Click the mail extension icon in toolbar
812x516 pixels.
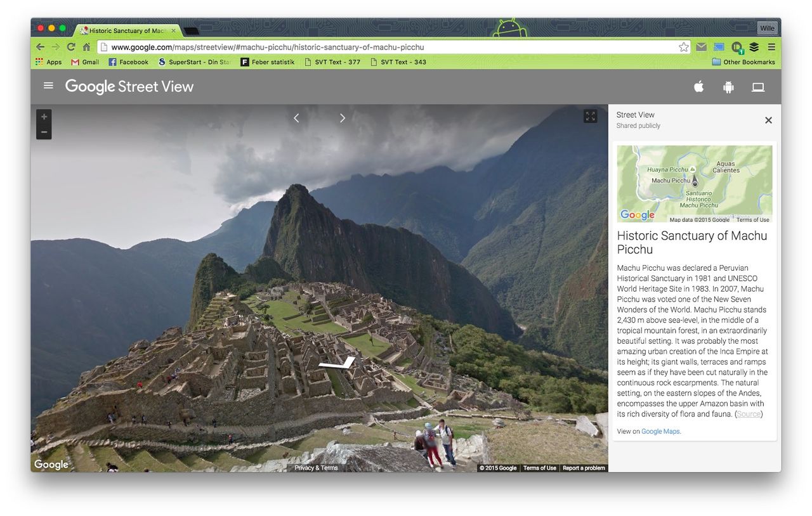coord(701,47)
